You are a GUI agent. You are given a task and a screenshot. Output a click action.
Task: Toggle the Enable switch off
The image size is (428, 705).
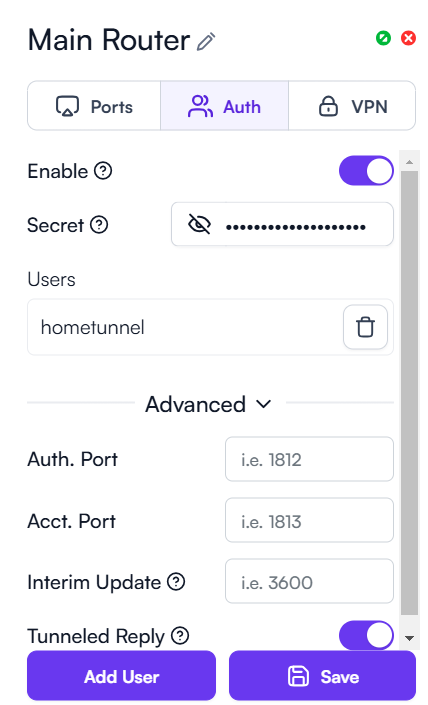(x=366, y=171)
